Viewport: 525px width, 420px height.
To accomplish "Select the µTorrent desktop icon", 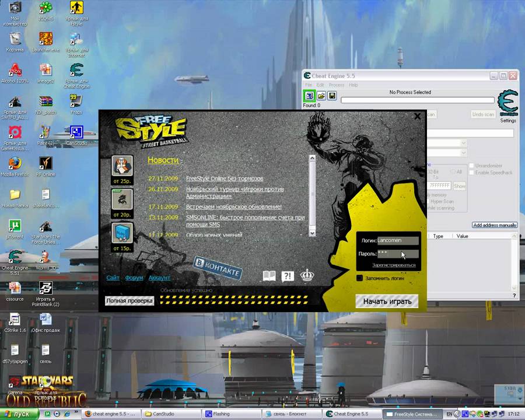I will (15, 229).
